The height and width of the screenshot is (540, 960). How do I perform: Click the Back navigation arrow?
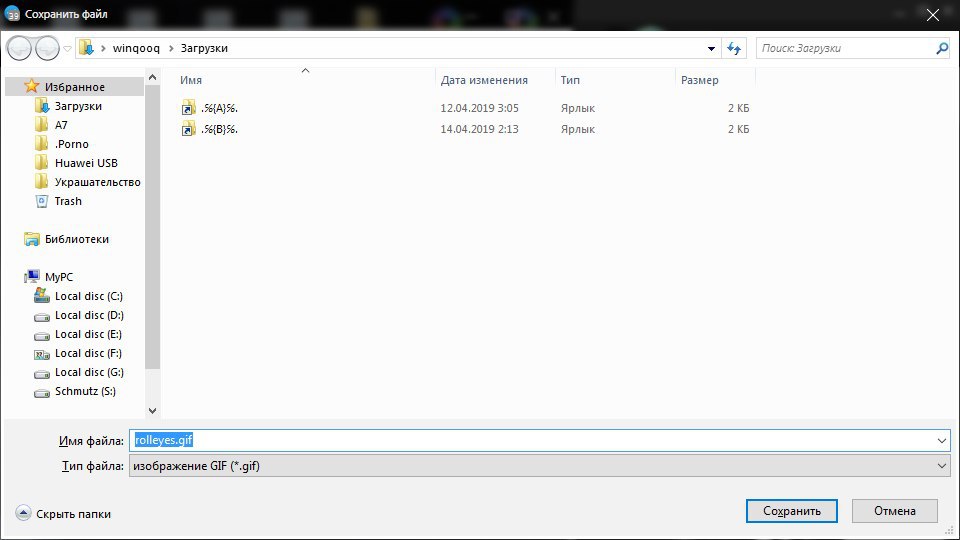19,48
